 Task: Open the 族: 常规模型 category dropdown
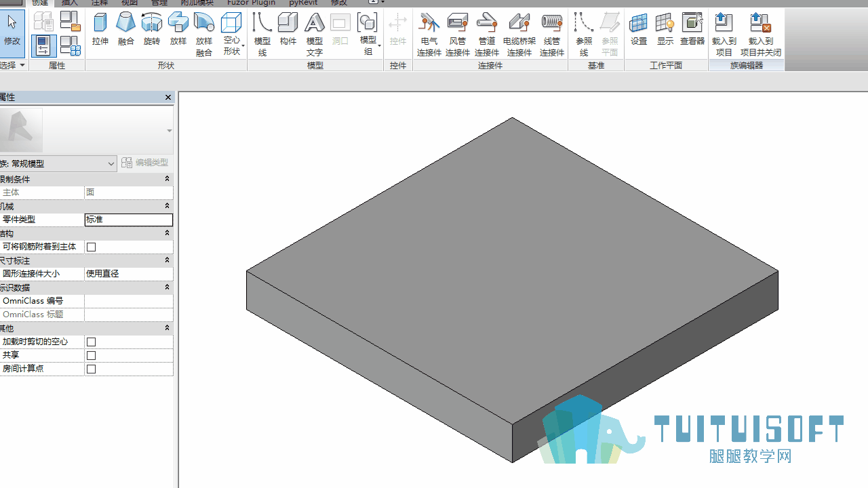coord(58,163)
